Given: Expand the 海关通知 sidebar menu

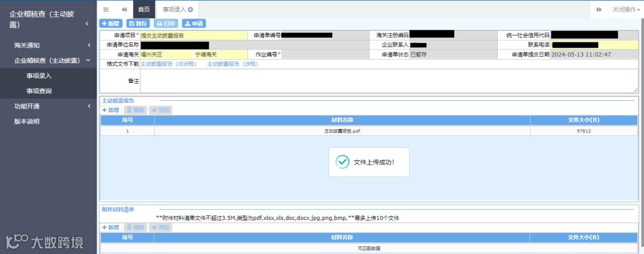Looking at the screenshot, I should click(x=48, y=45).
